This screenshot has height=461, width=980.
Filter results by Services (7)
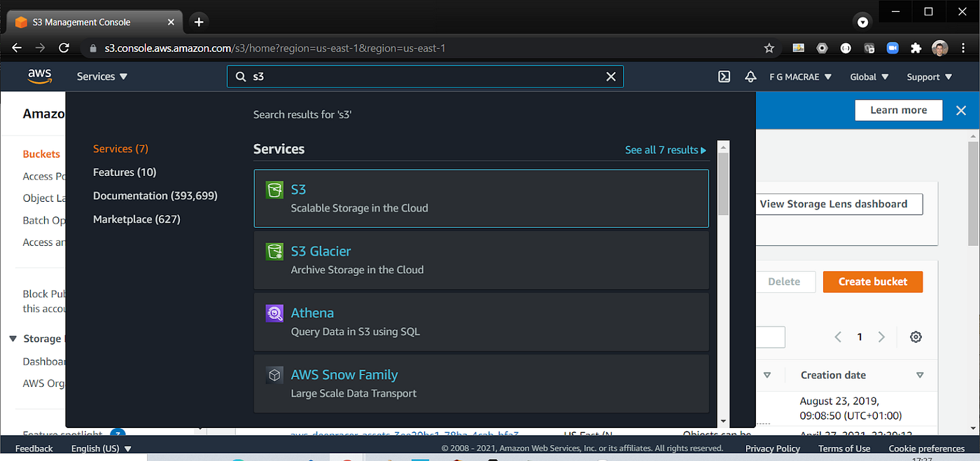click(x=120, y=149)
